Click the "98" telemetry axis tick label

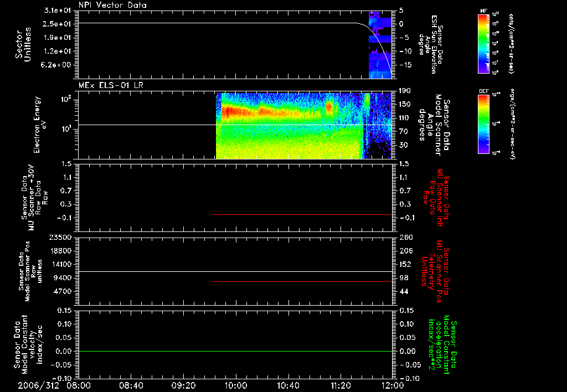(404, 278)
